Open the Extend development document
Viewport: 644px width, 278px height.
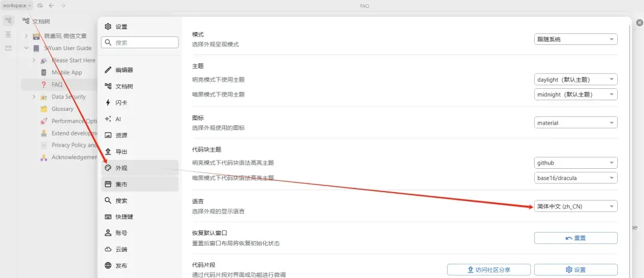[x=74, y=133]
